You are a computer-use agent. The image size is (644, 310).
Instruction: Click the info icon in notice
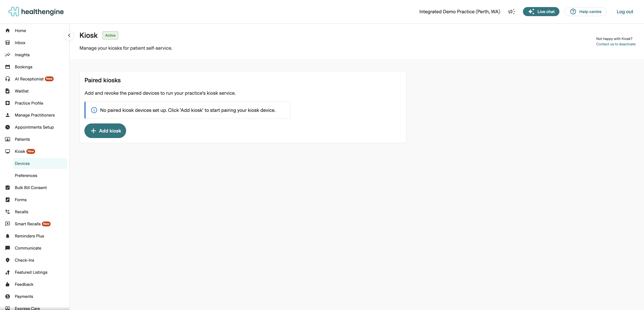pyautogui.click(x=94, y=110)
